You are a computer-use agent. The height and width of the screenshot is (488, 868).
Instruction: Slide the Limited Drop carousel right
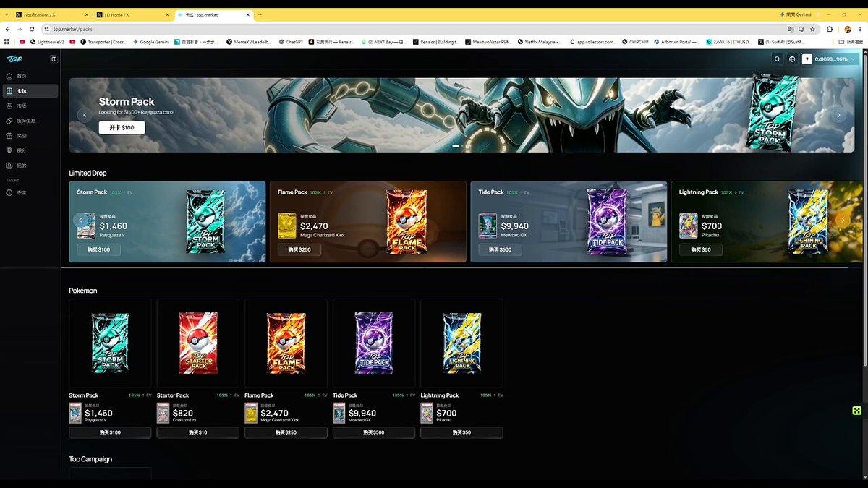(843, 220)
